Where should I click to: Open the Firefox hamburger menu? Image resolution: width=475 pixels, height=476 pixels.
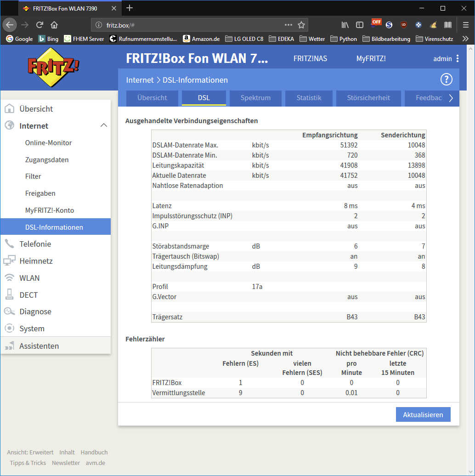(x=465, y=25)
